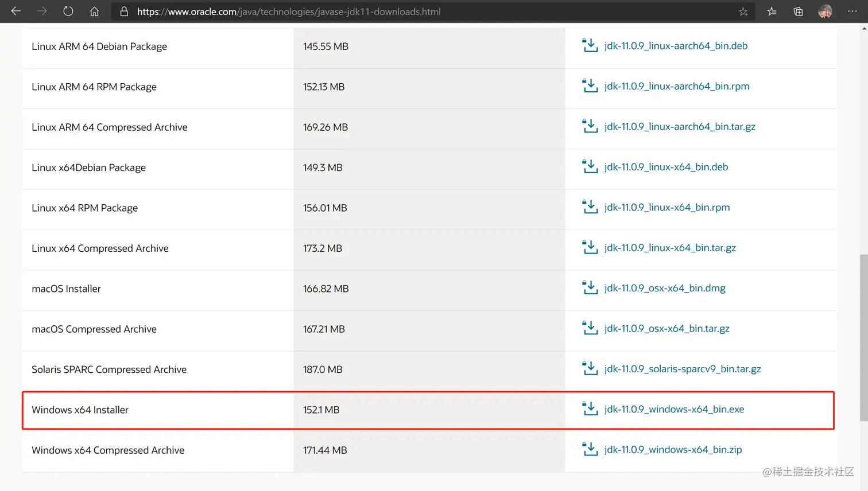Select 'Solaris SPARC Compressed Archive' text
Viewport: 868px width, 491px height.
(109, 369)
